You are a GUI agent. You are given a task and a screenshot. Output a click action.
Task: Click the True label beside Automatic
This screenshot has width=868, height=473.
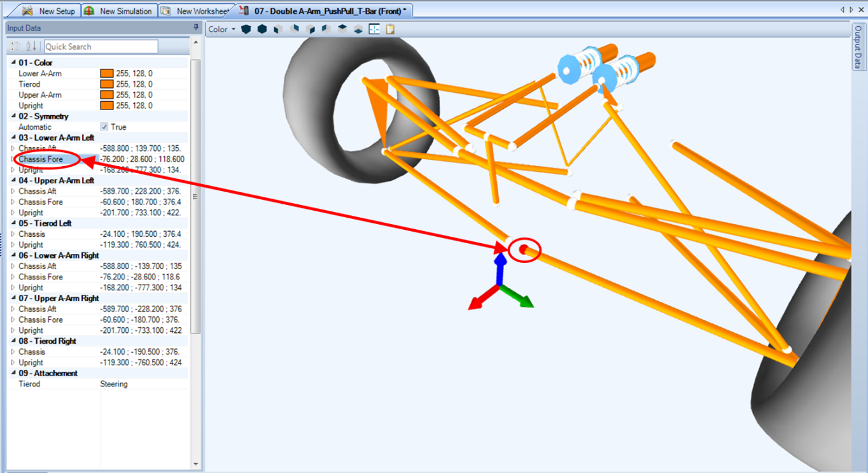point(118,127)
